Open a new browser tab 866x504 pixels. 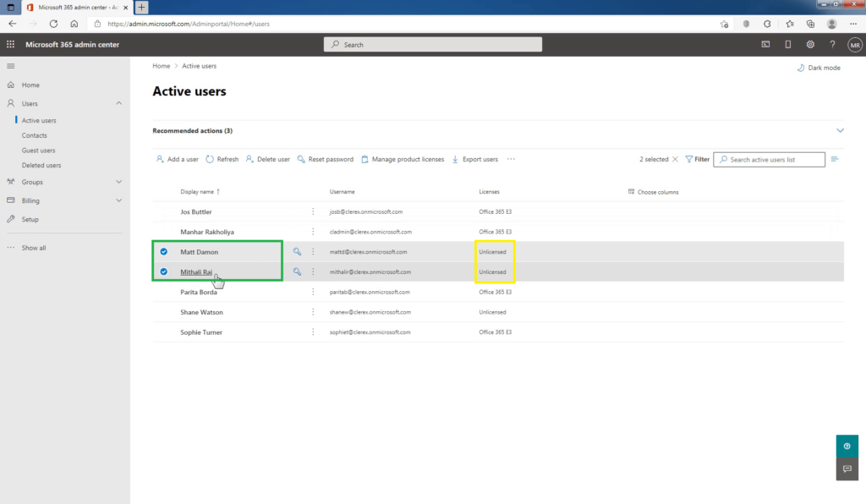coord(141,7)
